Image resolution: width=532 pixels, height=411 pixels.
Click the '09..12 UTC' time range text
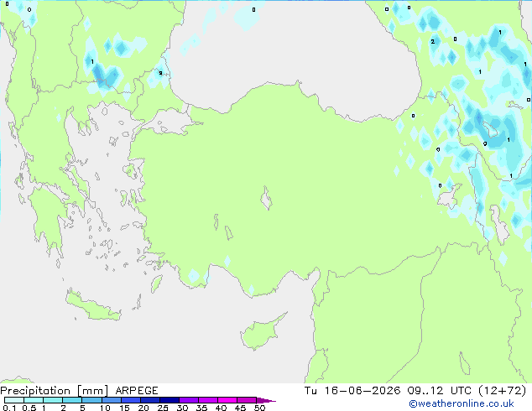pyautogui.click(x=439, y=391)
